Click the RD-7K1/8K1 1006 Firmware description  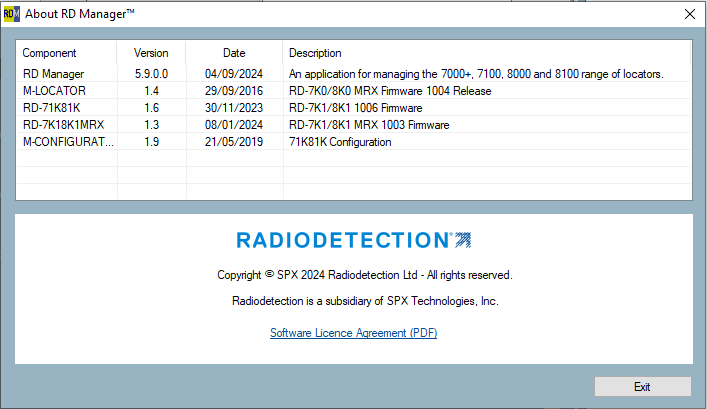(x=355, y=108)
